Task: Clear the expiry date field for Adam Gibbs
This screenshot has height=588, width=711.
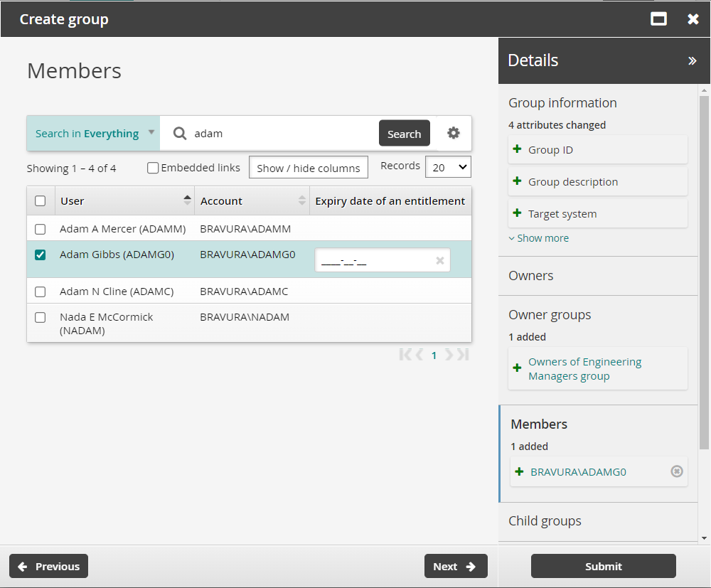Action: pyautogui.click(x=439, y=261)
